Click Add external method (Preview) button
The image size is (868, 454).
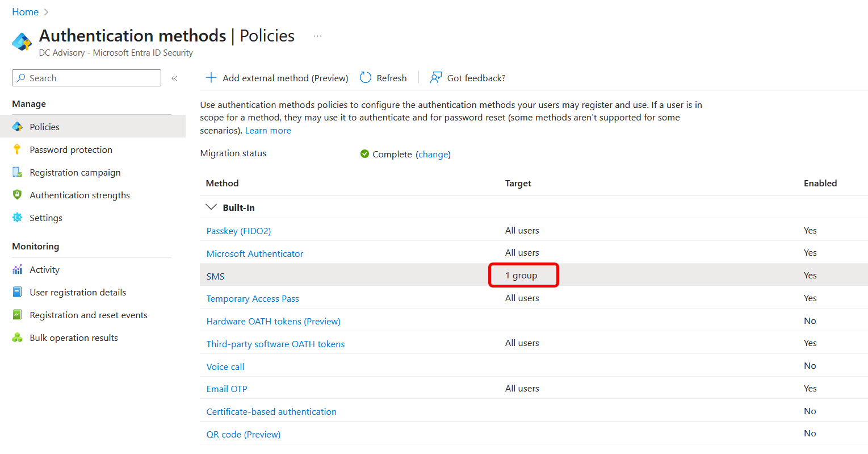coord(277,78)
